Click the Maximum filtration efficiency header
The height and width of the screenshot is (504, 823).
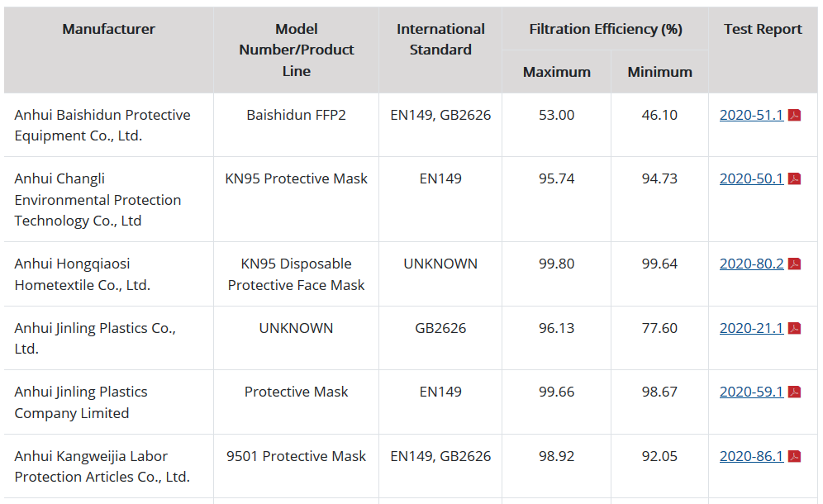click(556, 72)
